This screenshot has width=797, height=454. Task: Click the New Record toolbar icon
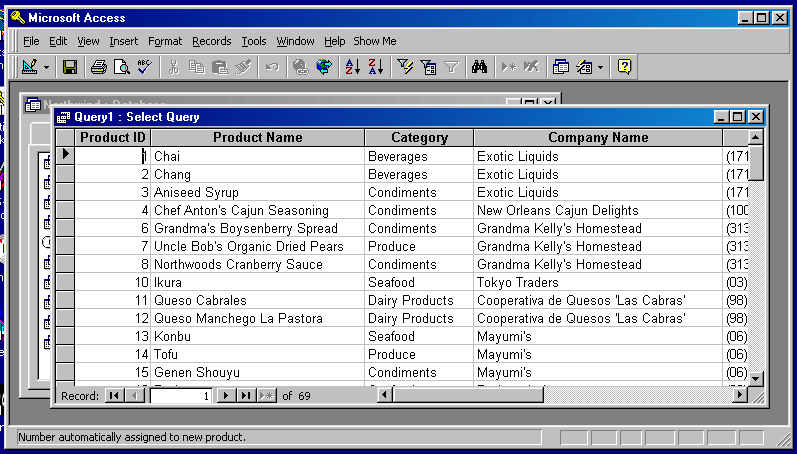pyautogui.click(x=508, y=67)
